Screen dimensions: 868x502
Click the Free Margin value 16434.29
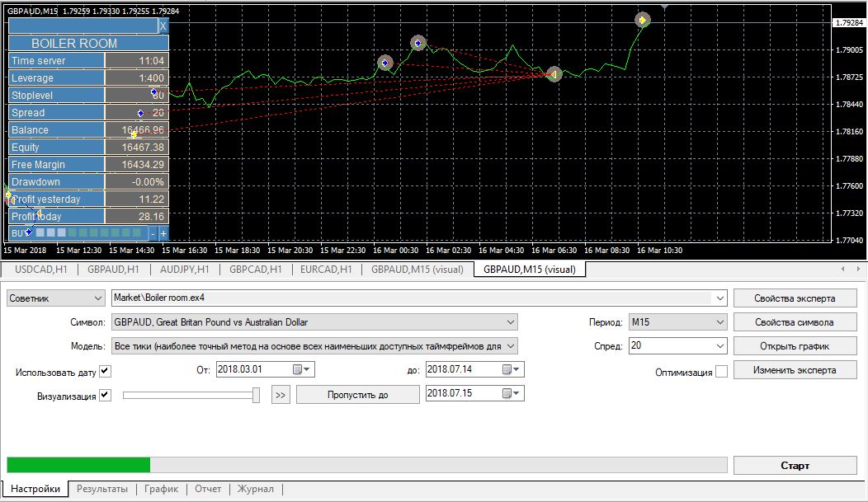(137, 164)
